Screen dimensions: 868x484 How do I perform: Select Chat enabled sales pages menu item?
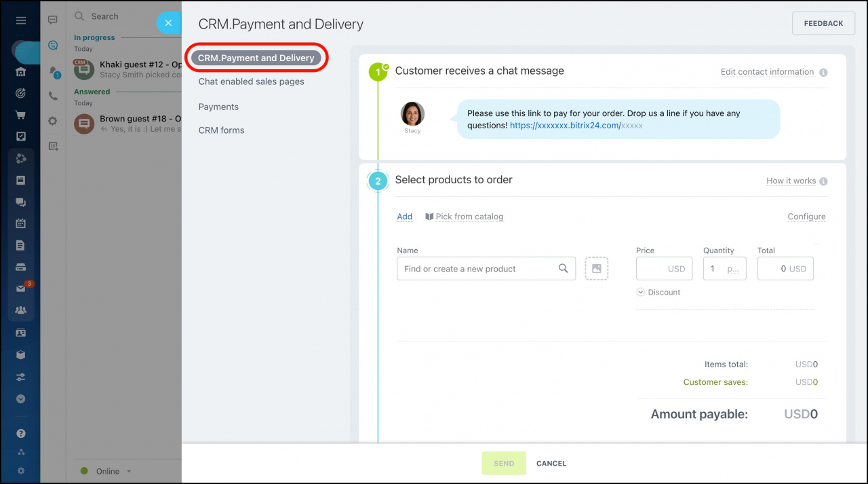coord(252,81)
